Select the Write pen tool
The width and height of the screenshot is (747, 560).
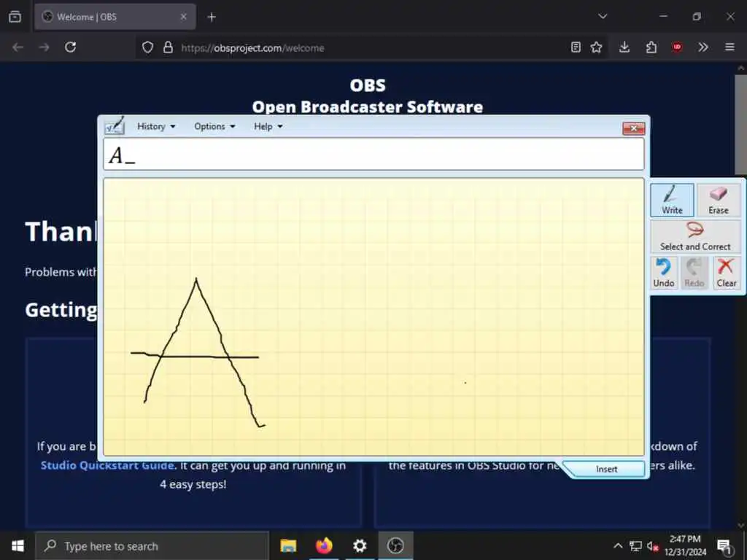pos(672,200)
